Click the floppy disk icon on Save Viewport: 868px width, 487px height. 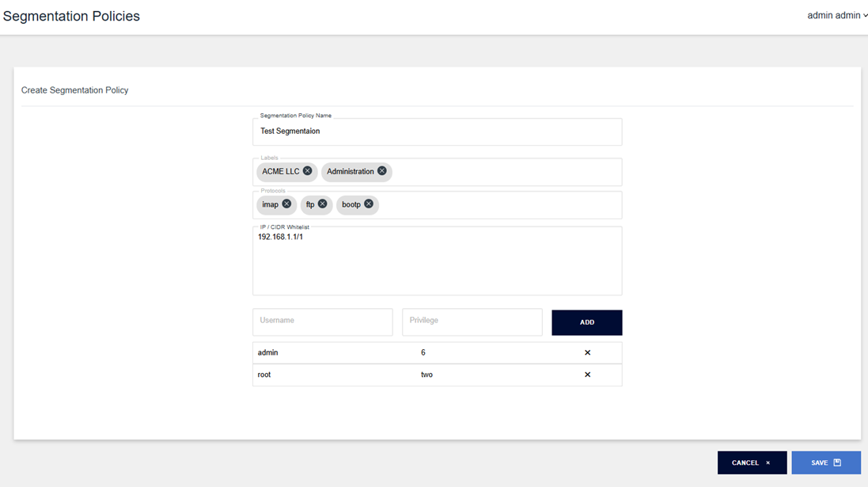837,462
